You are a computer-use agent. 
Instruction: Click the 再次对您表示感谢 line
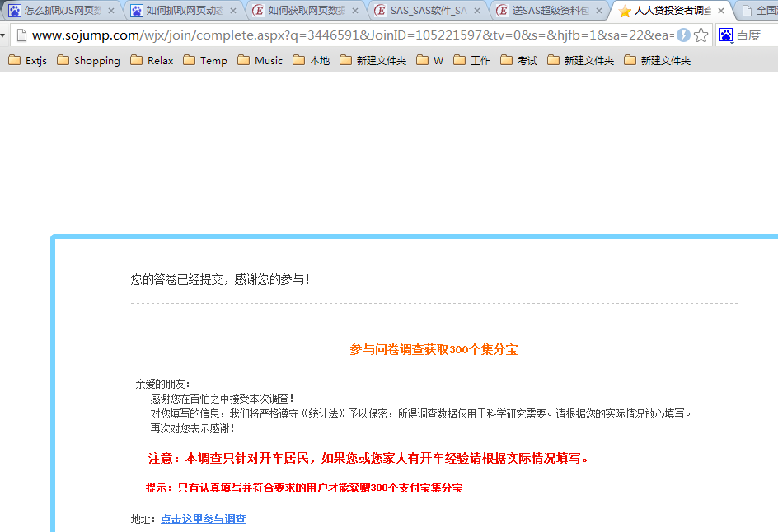(x=192, y=428)
